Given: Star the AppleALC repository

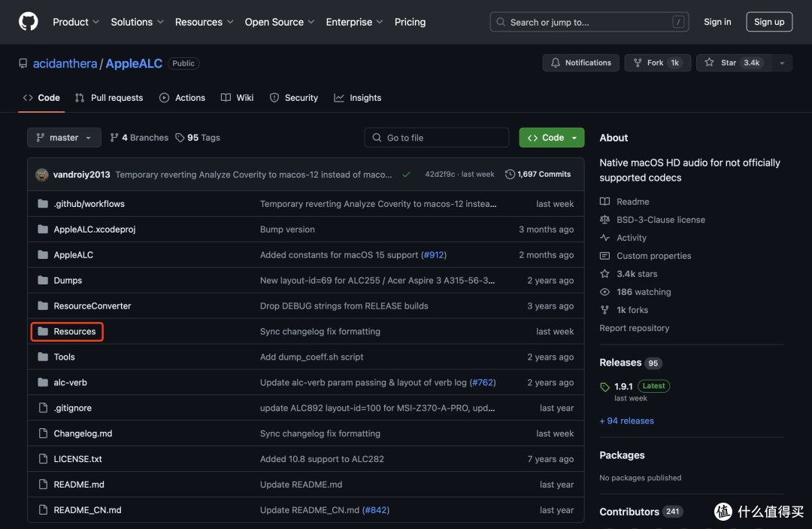Looking at the screenshot, I should tap(733, 62).
